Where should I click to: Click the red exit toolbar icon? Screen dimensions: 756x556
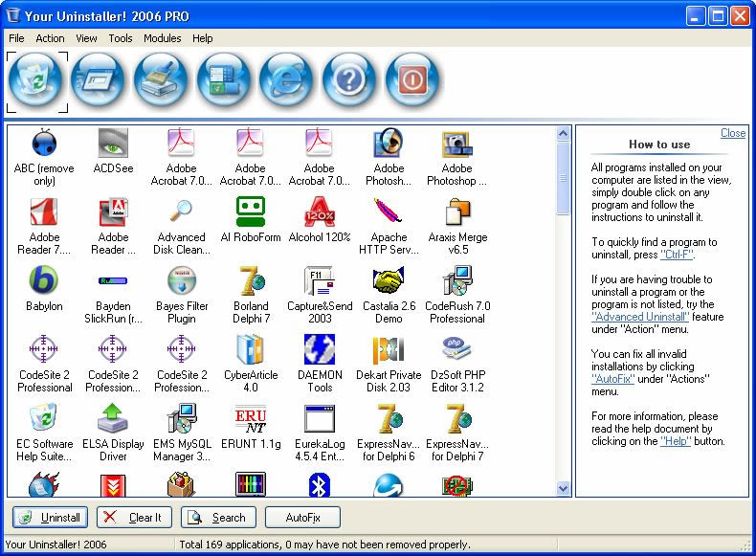click(412, 80)
